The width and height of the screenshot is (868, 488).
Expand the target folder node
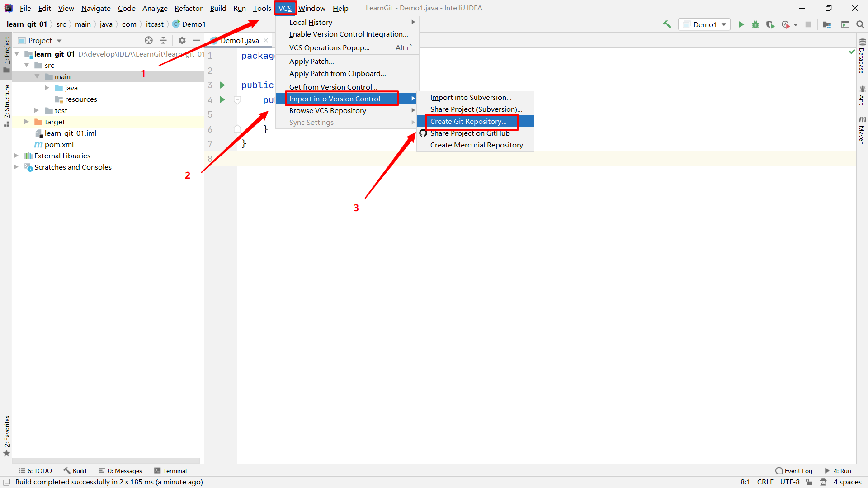[27, 122]
